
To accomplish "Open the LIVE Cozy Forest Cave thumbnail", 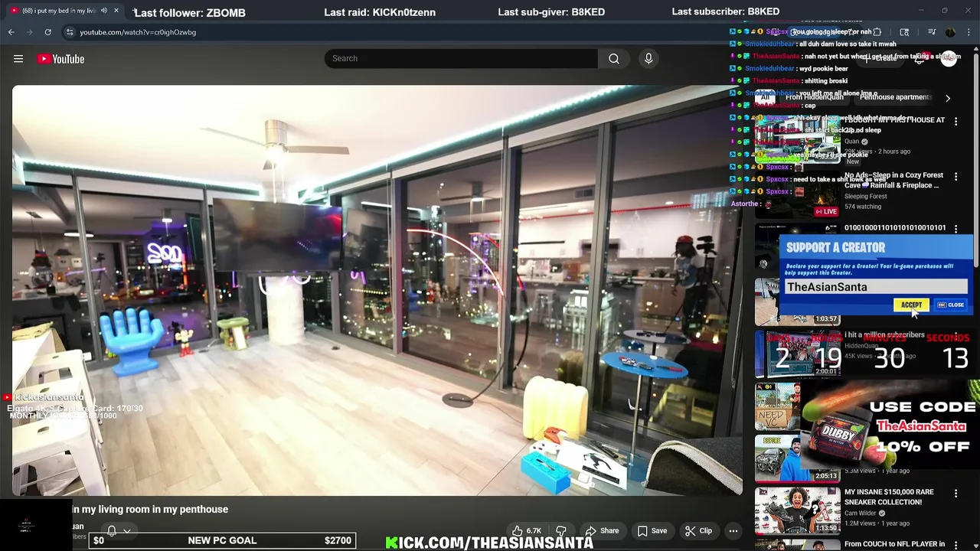I will click(x=798, y=193).
